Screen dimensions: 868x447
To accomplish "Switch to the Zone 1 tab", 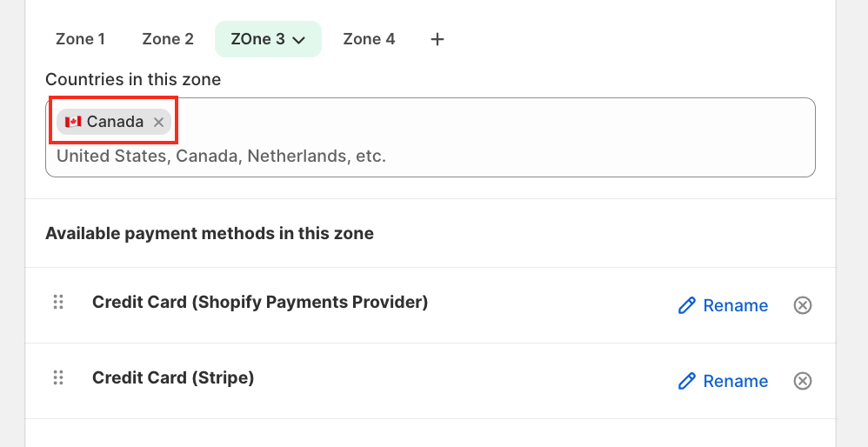I will pos(80,39).
